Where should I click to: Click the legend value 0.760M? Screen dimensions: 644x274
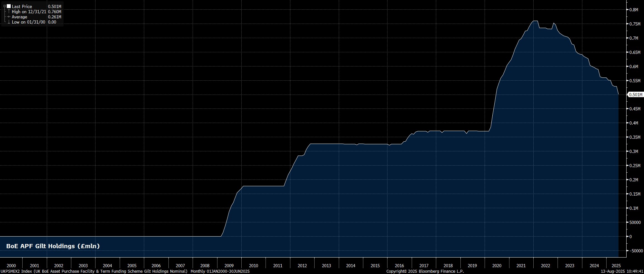tap(55, 12)
